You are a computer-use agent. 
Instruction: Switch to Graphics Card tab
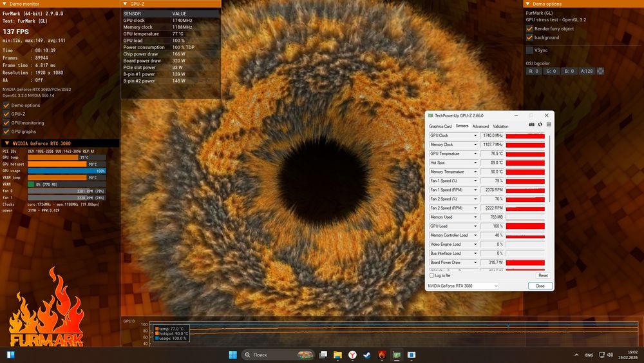[440, 126]
